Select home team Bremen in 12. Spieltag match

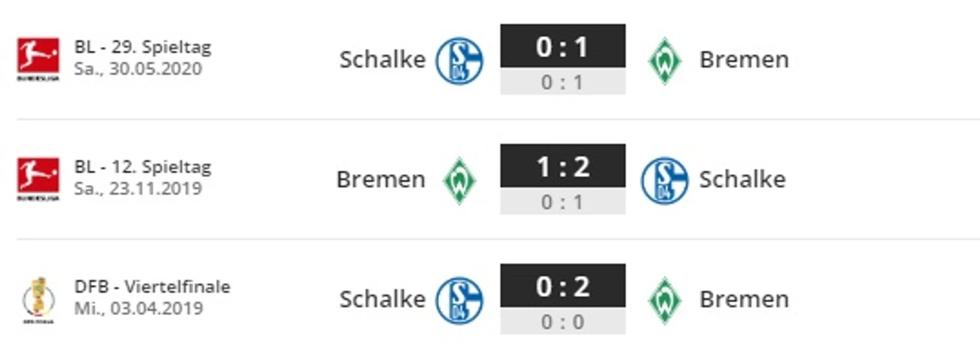click(381, 179)
